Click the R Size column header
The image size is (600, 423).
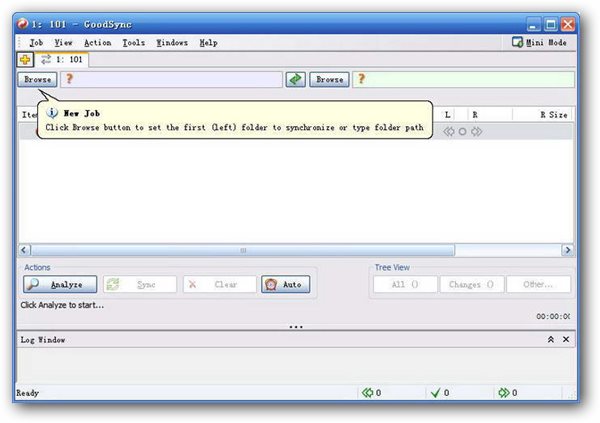554,114
